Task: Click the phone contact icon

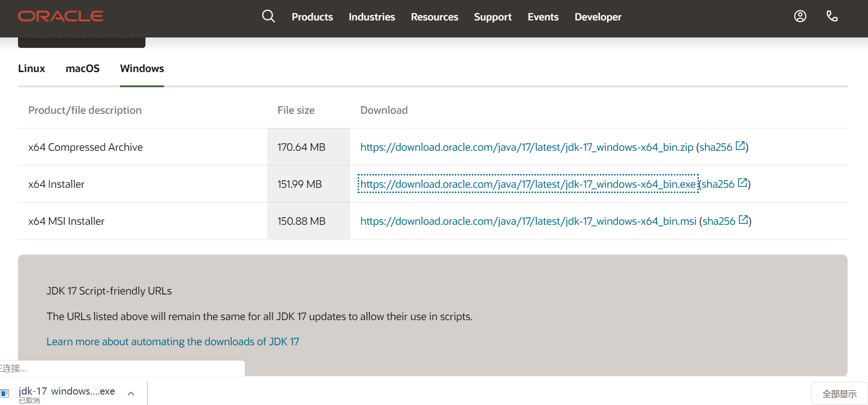Action: point(832,16)
